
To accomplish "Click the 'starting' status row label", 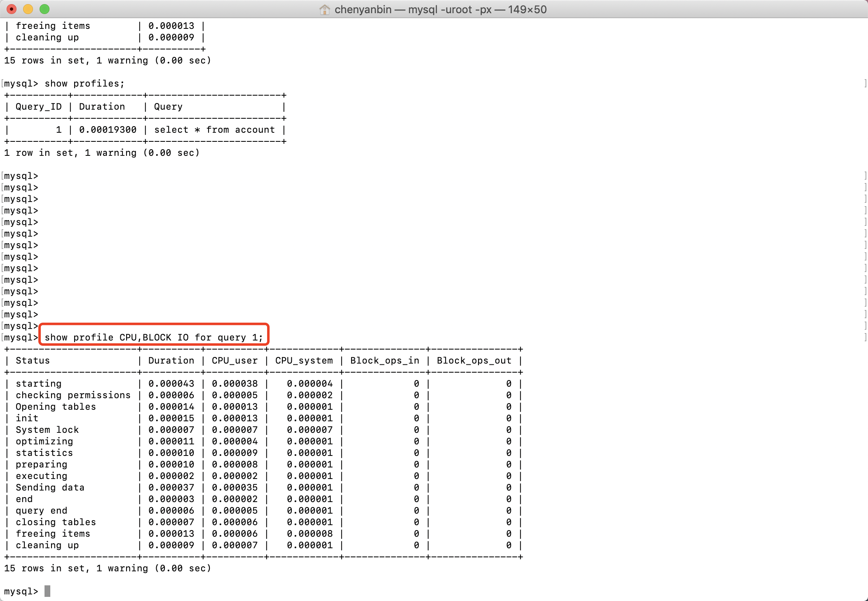I will tap(39, 384).
